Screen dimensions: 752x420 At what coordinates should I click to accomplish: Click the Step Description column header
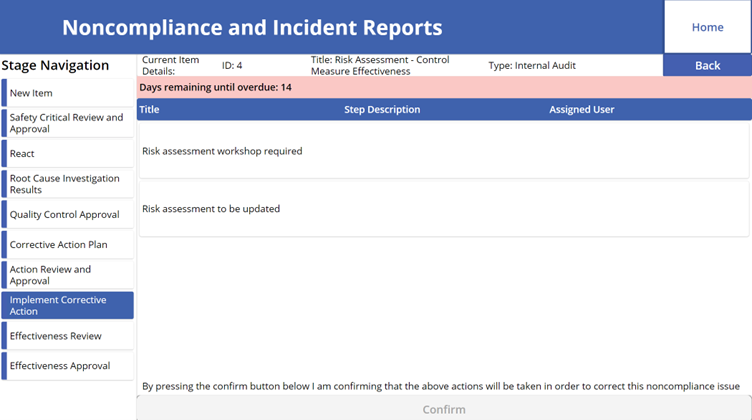(382, 109)
